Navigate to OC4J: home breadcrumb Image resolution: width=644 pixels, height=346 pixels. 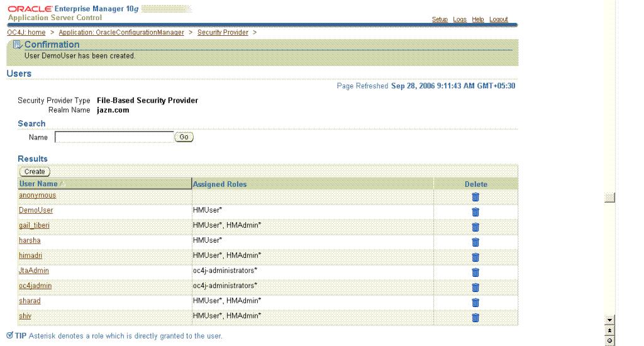pyautogui.click(x=26, y=33)
